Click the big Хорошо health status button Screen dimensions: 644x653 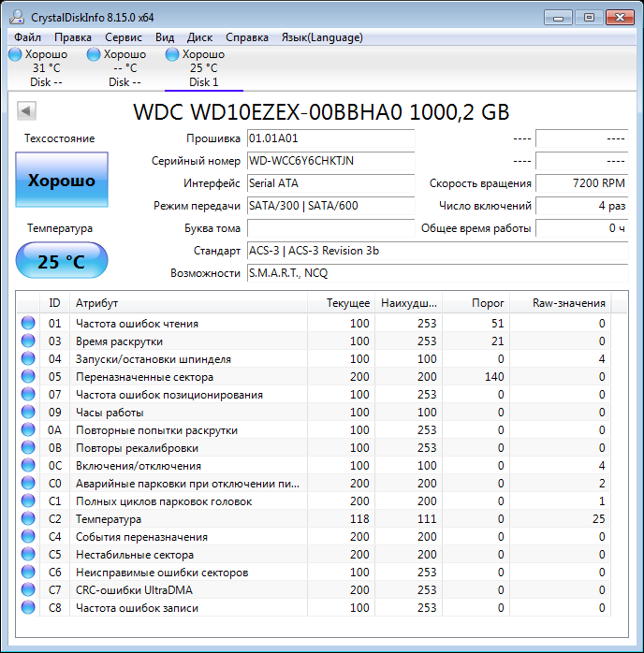click(x=62, y=180)
